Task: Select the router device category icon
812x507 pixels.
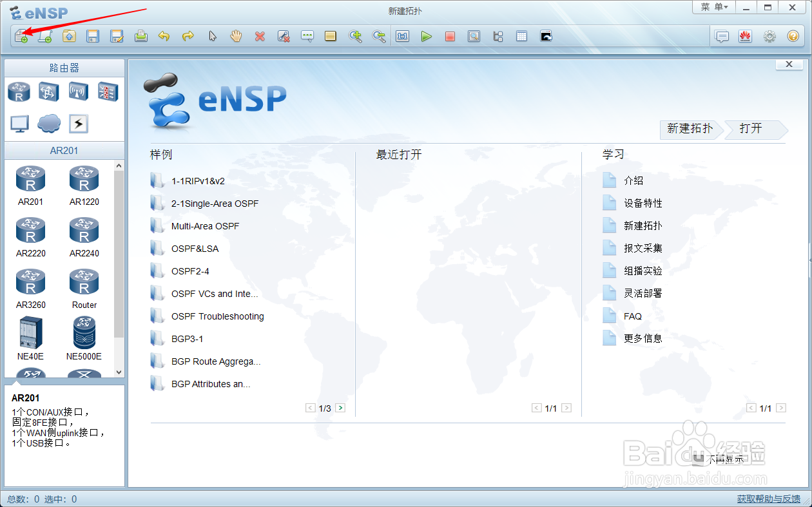Action: click(x=19, y=91)
